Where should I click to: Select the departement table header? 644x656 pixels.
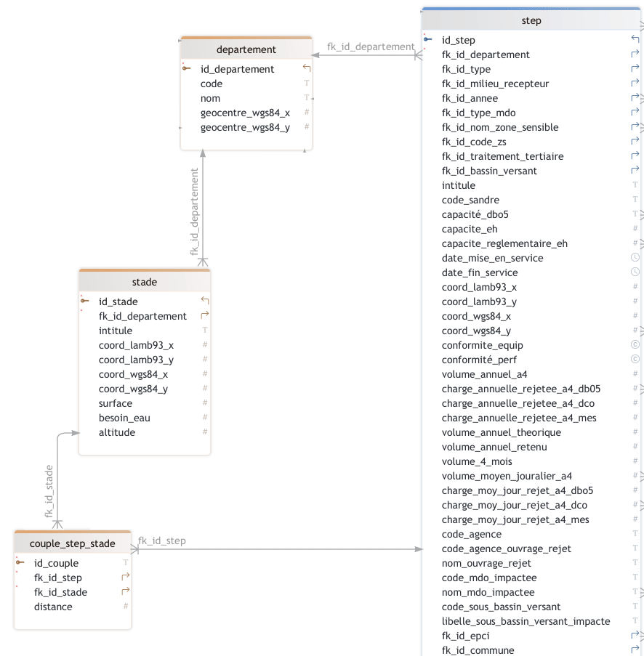[x=246, y=49]
